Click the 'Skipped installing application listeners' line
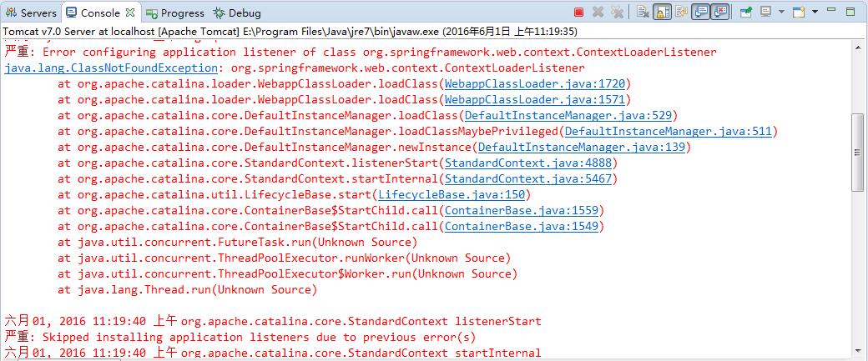Viewport: 868px width, 361px height. click(240, 337)
